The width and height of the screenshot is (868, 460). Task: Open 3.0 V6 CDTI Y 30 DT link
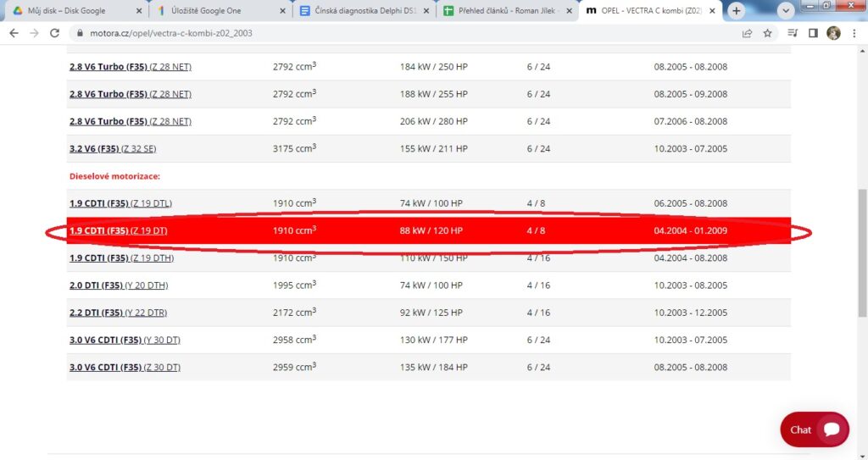125,340
